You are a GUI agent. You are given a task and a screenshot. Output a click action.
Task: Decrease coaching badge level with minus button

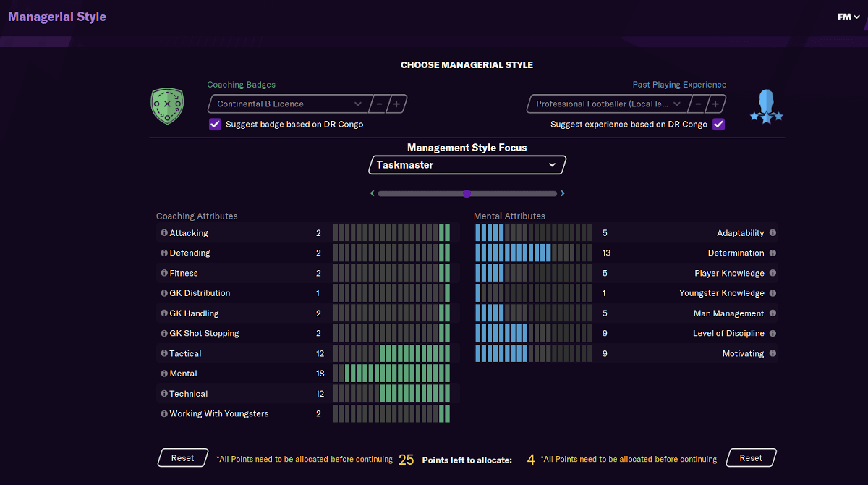click(x=379, y=104)
